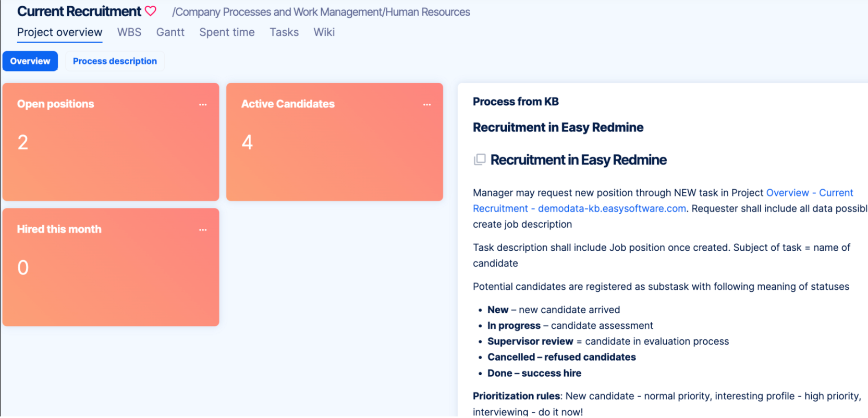Click the Current Recruitment project title

pos(79,11)
